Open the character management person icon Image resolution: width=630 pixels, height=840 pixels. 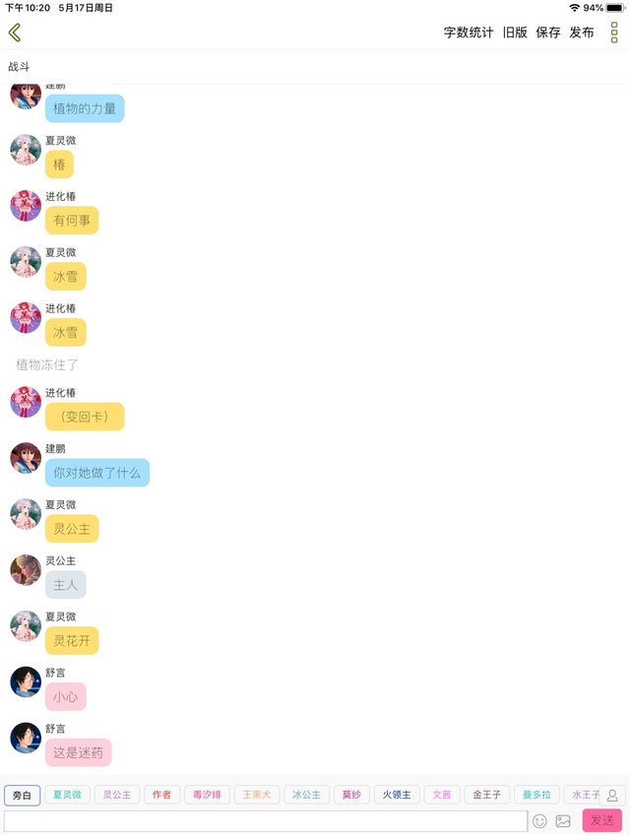tap(611, 795)
